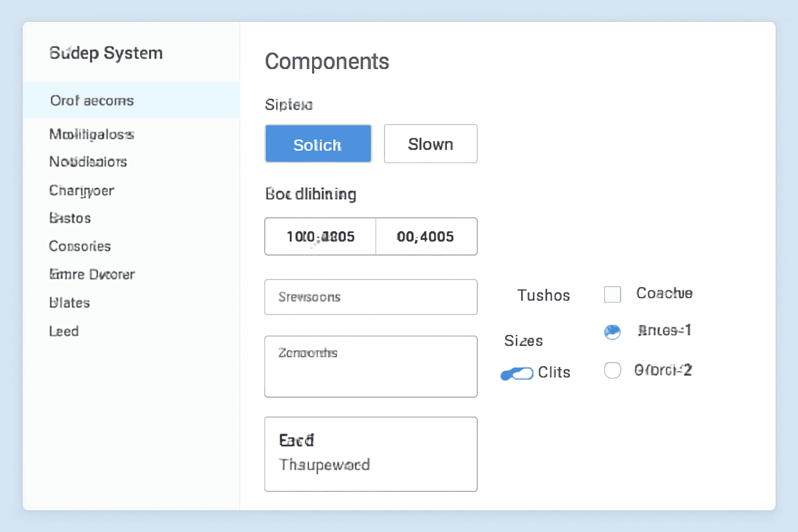This screenshot has height=532, width=798.
Task: Select the 00,4005 segment
Action: click(426, 236)
